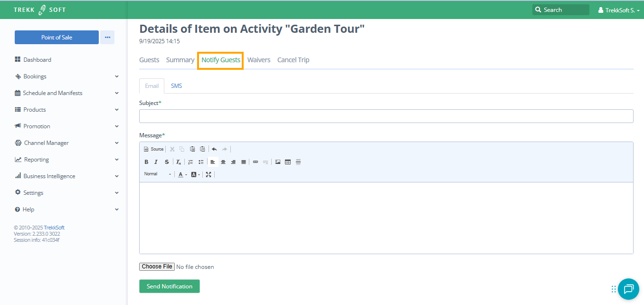Insert an image into the message
Image resolution: width=644 pixels, height=305 pixels.
278,162
